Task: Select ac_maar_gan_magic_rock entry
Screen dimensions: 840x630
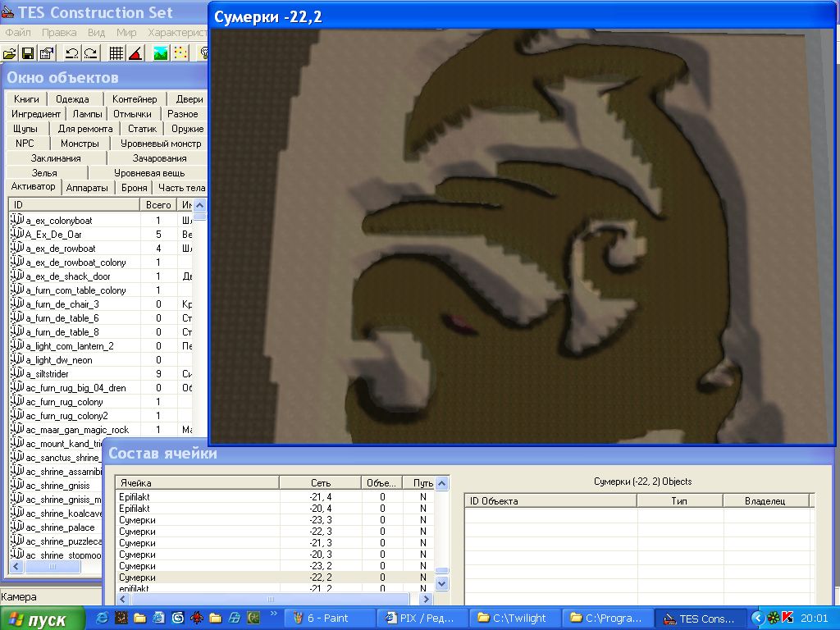Action: tap(77, 430)
